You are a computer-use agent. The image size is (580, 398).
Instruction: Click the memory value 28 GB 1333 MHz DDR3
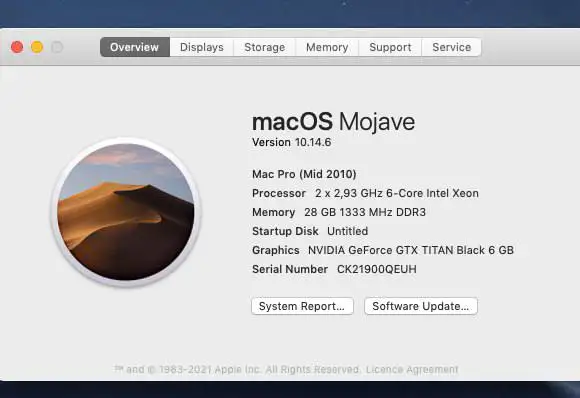(365, 212)
